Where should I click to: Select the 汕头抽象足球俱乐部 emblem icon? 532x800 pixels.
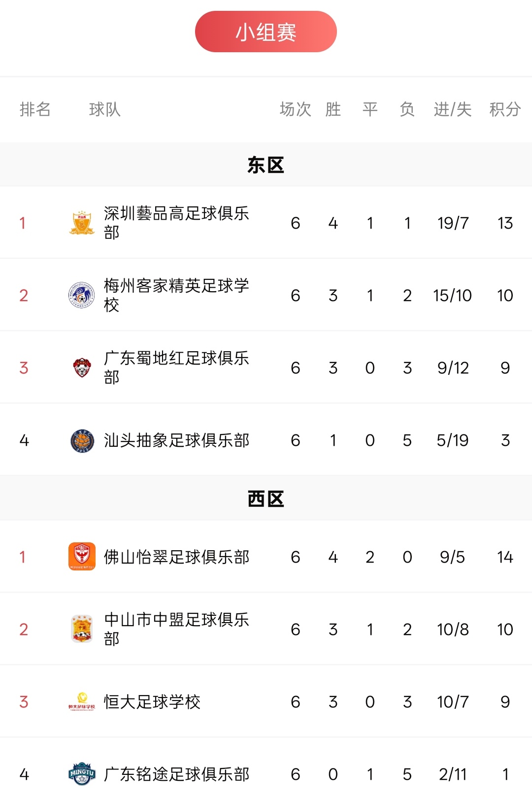point(82,440)
